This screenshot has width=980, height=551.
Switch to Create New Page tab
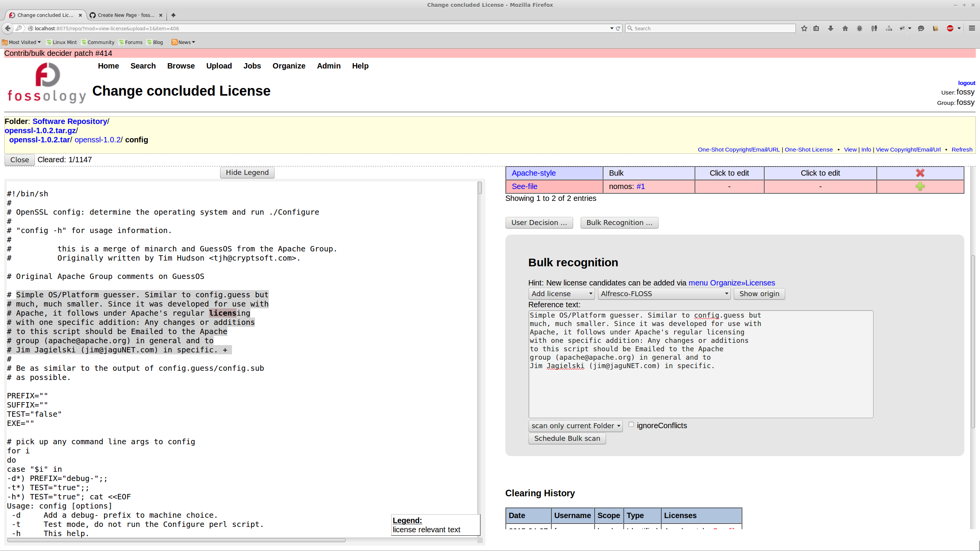point(126,15)
